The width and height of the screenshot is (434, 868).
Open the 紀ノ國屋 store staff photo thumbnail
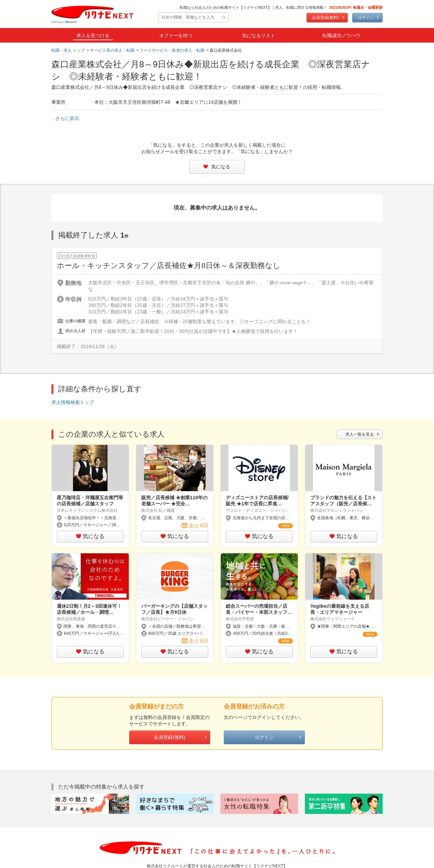click(175, 468)
